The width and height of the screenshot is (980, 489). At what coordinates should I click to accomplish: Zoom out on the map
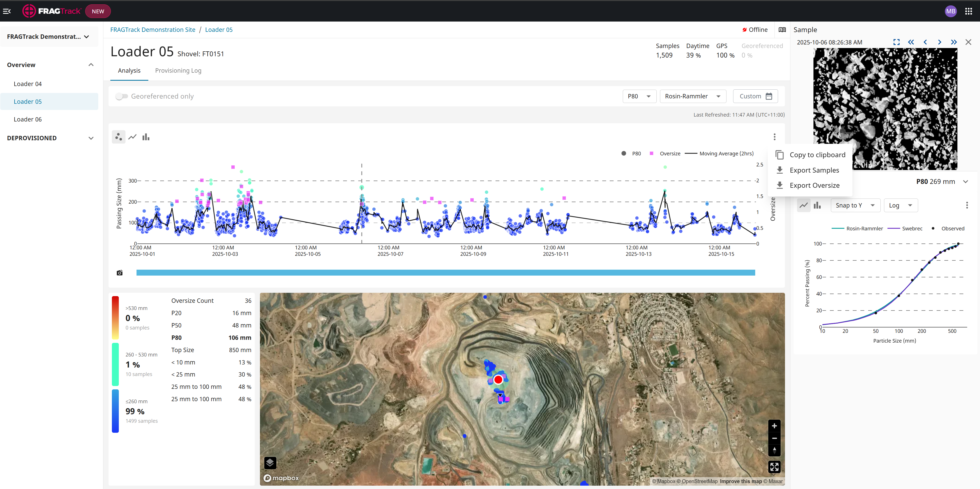[774, 438]
